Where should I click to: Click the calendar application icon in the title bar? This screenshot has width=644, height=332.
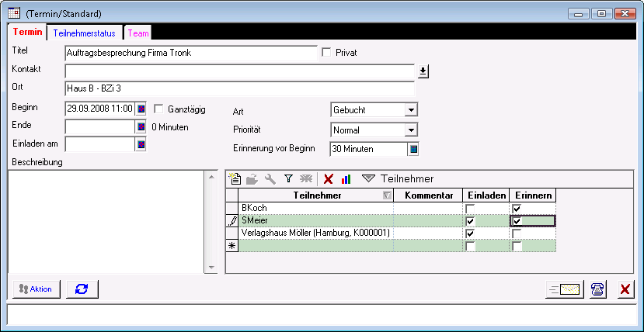(14, 13)
